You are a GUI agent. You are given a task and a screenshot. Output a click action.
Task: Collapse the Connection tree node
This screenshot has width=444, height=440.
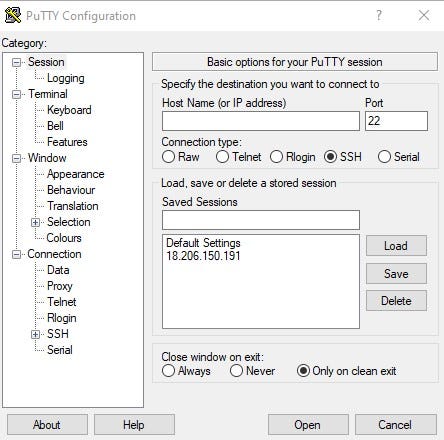(16, 255)
